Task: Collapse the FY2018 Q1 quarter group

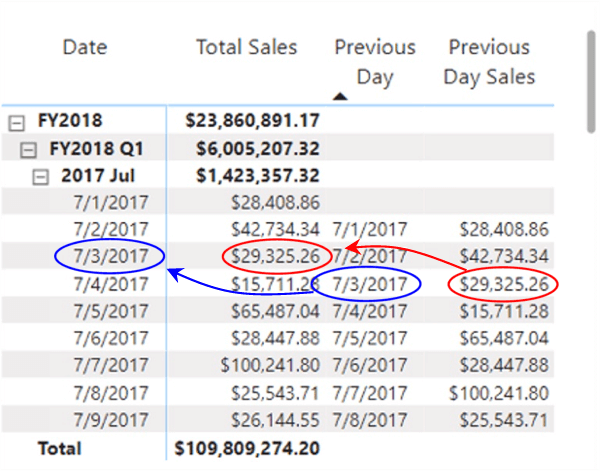Action: pos(28,149)
